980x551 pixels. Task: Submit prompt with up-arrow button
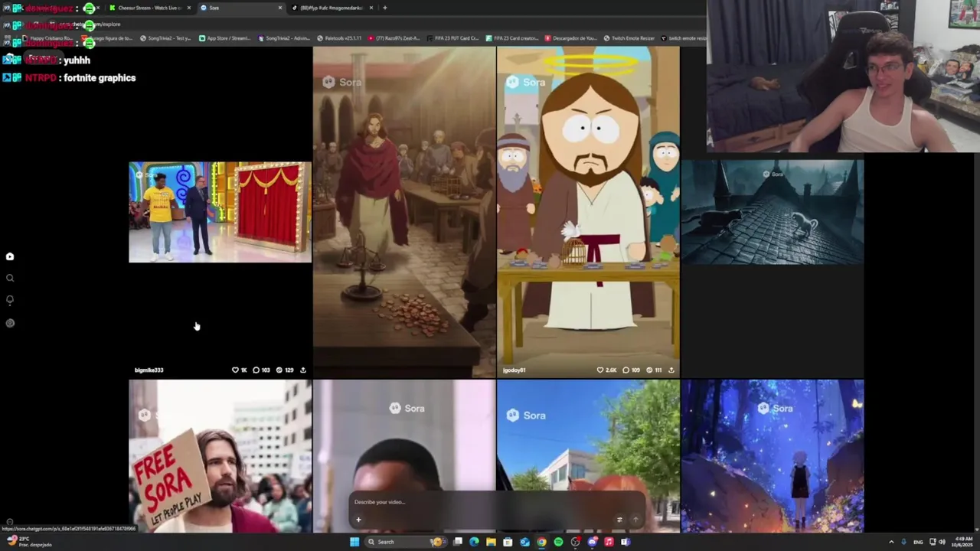point(635,520)
